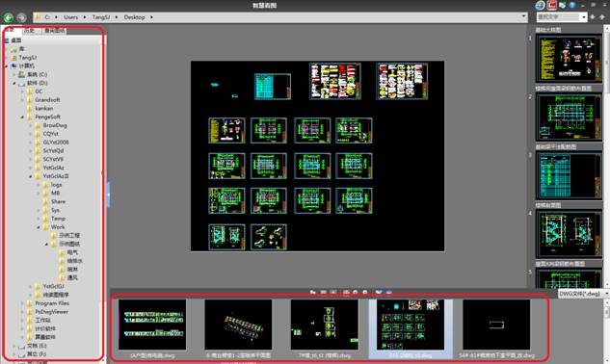Viewport: 610px width, 364px height.
Task: Click the red icon in the title bar
Action: tap(552, 5)
